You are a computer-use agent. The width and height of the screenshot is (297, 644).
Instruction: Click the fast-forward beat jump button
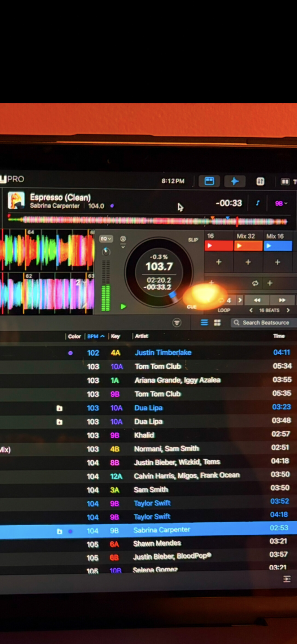tap(282, 300)
